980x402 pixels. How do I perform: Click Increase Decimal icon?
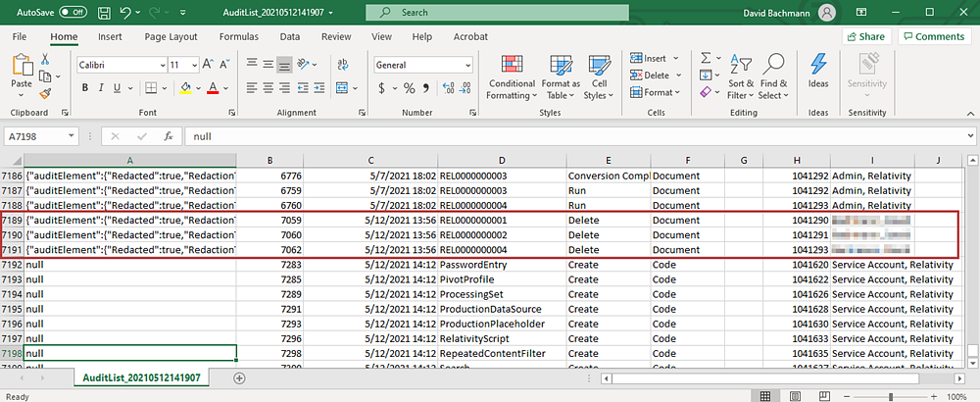click(448, 88)
